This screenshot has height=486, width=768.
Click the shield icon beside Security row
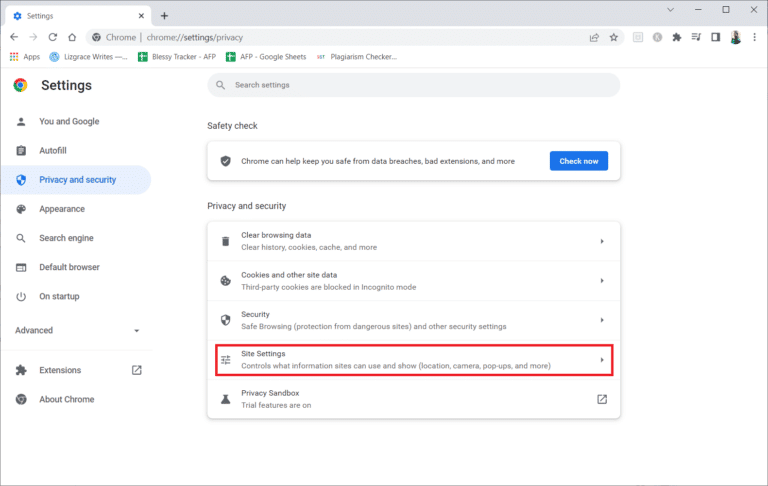pyautogui.click(x=225, y=320)
